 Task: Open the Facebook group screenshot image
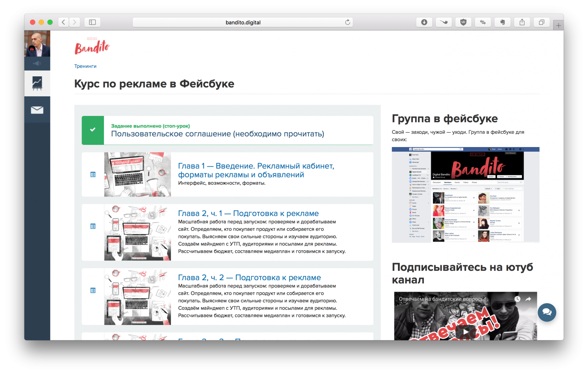pyautogui.click(x=465, y=195)
